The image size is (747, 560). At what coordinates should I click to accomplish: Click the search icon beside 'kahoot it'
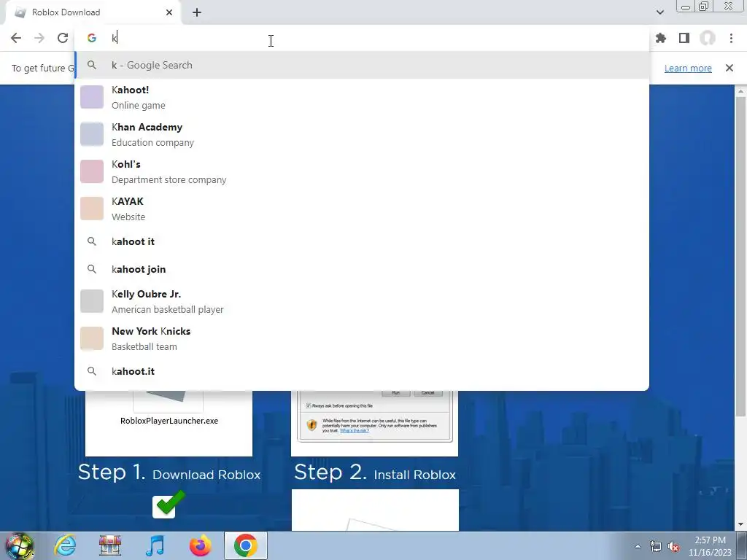92,241
